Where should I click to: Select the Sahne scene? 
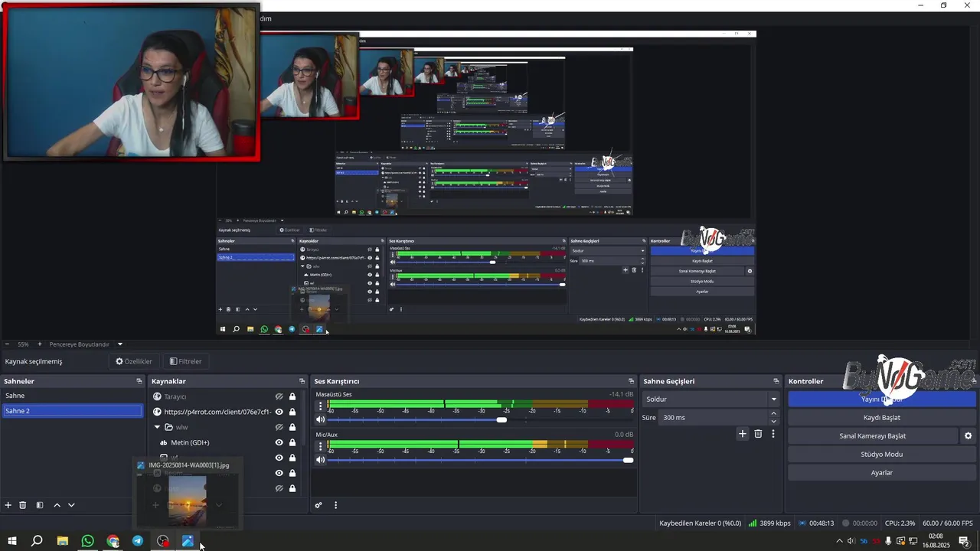73,396
